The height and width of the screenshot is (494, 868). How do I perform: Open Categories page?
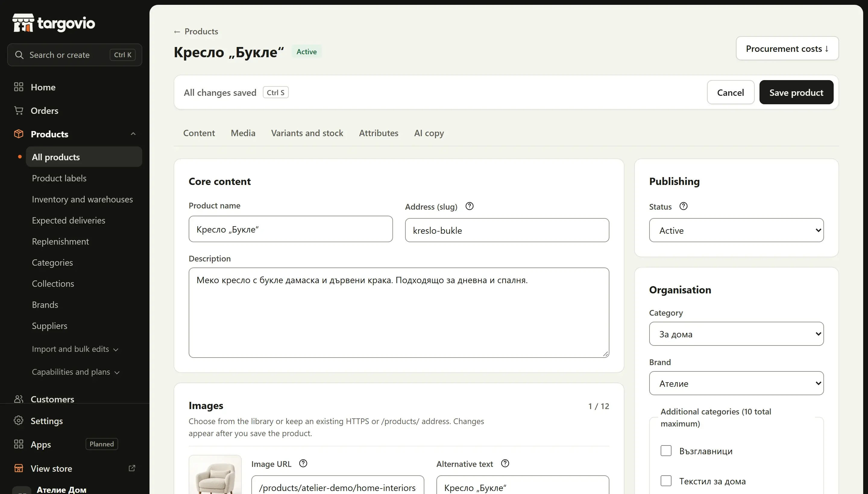pos(52,262)
